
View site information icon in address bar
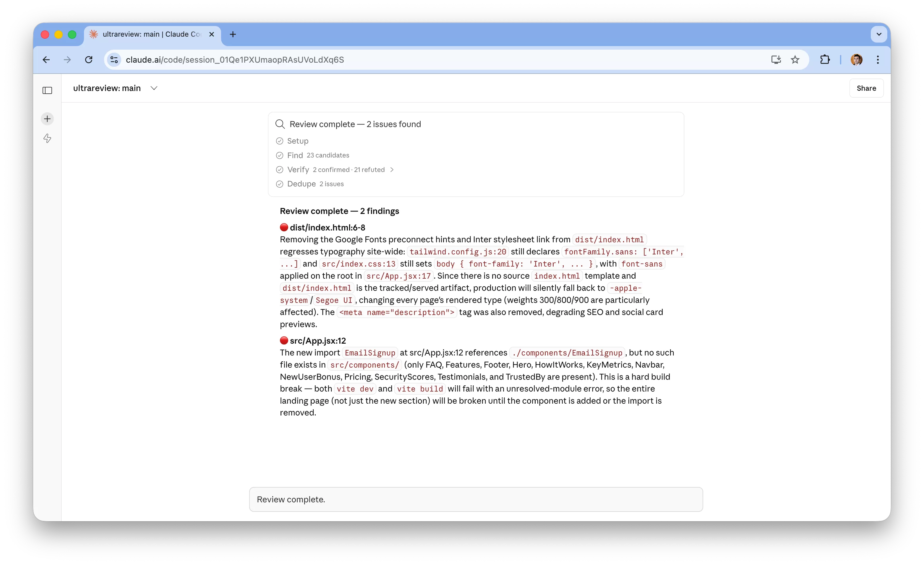pos(114,60)
